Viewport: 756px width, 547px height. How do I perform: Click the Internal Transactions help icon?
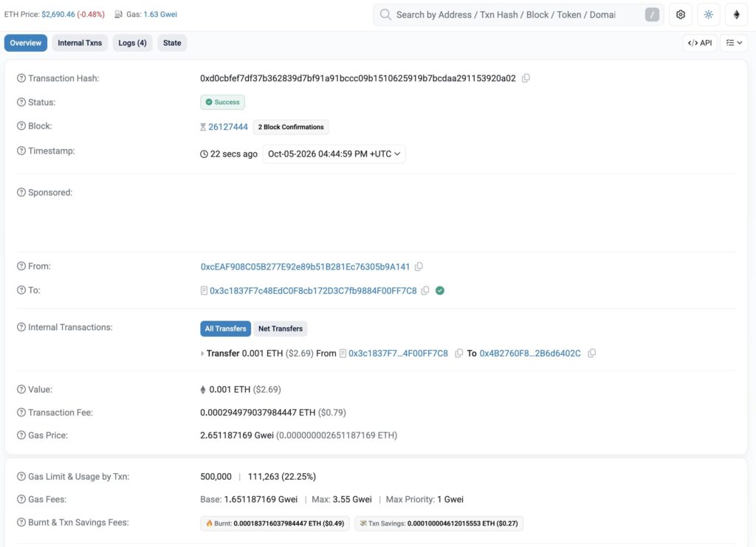pyautogui.click(x=21, y=327)
